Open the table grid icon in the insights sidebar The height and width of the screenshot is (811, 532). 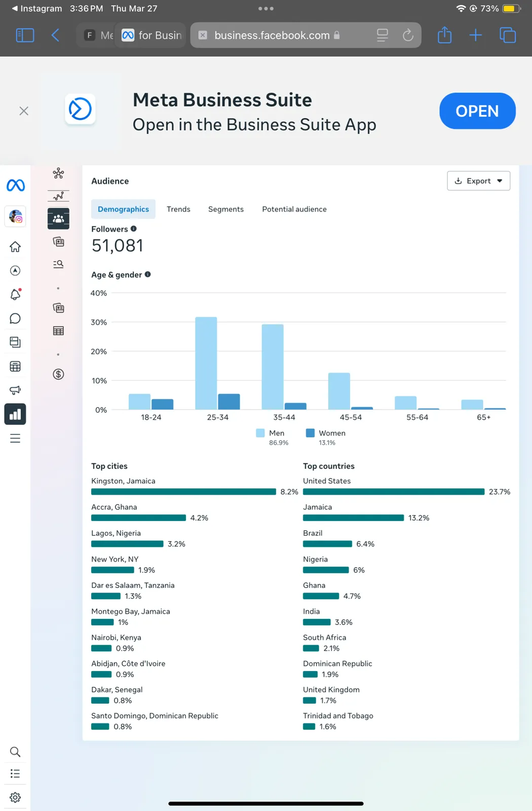coord(58,331)
